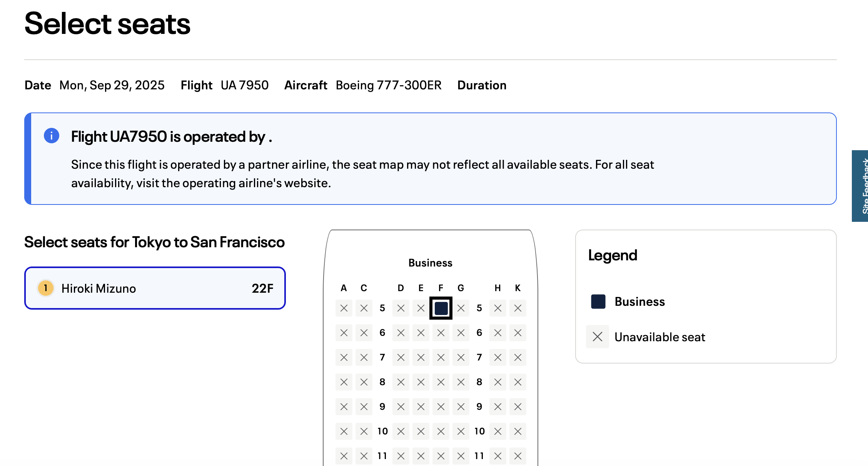
Task: Click the Business cabin heading
Action: pyautogui.click(x=430, y=263)
